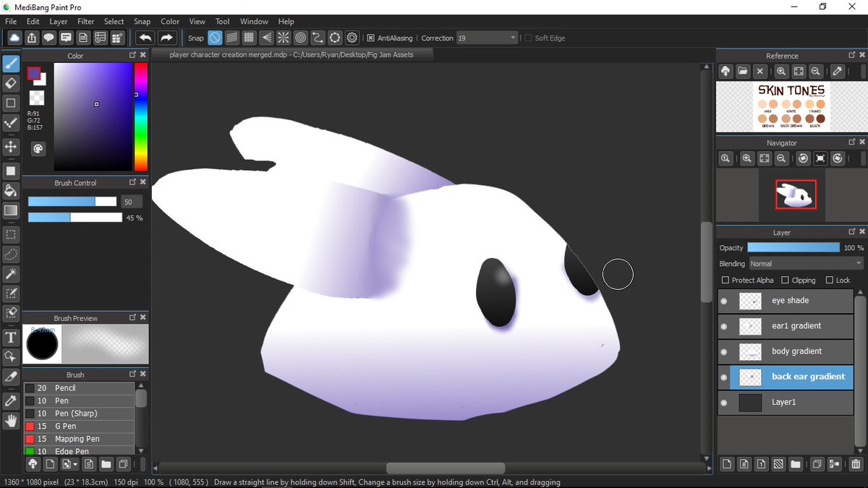This screenshot has width=868, height=488.
Task: Select the Text tool
Action: click(10, 337)
